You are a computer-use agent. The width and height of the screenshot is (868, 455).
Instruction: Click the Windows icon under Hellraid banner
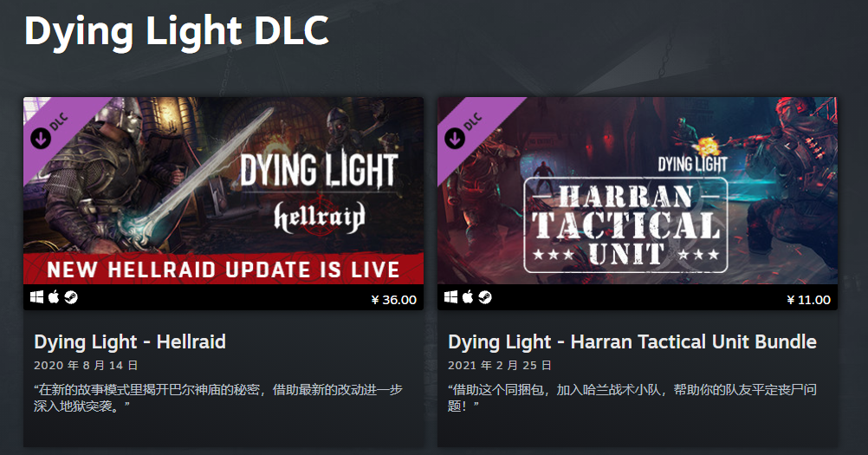(36, 298)
